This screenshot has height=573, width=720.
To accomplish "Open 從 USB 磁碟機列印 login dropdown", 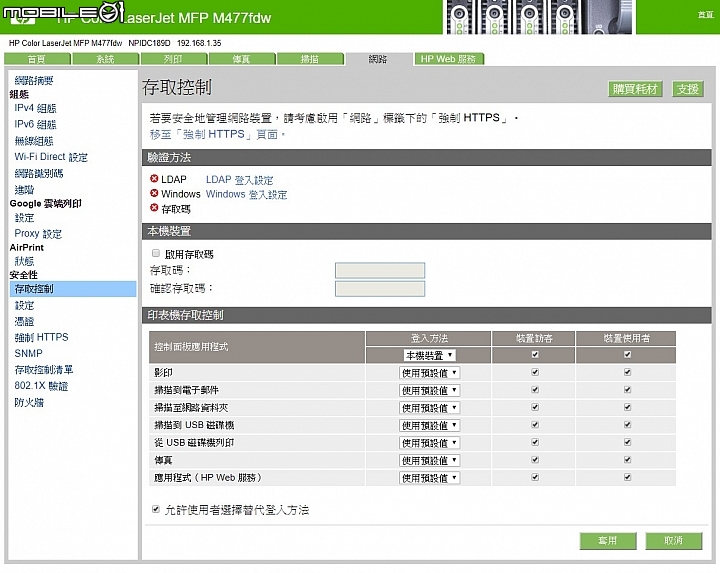I will click(429, 443).
